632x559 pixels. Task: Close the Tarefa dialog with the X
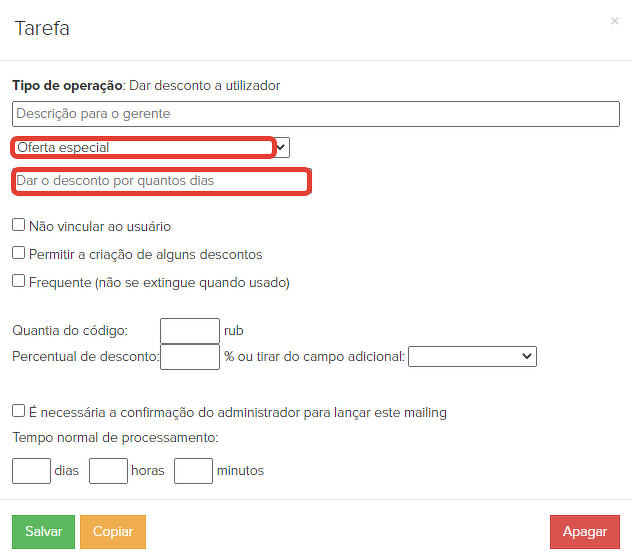click(x=614, y=21)
